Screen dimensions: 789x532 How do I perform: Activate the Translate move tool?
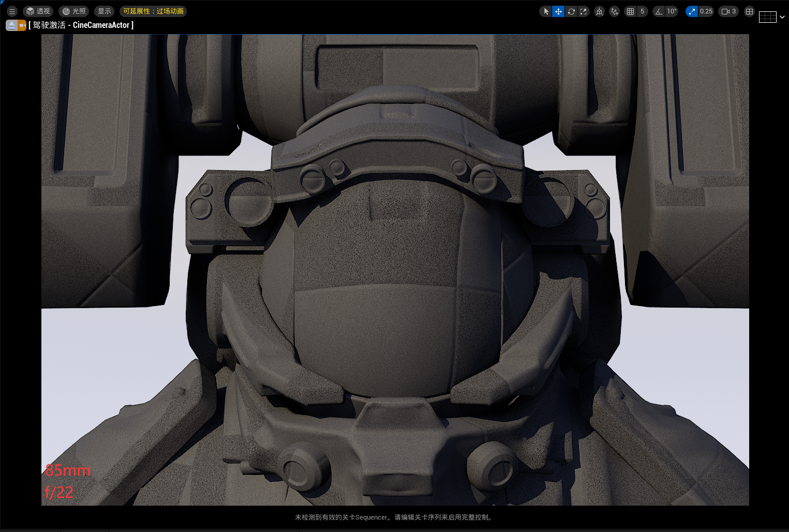tap(558, 11)
